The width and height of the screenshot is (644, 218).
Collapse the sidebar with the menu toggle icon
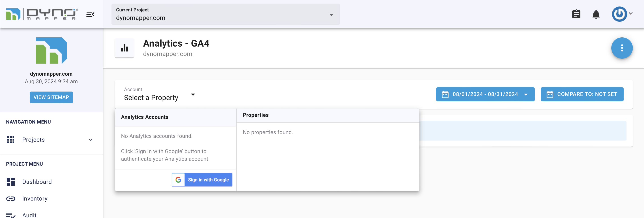tap(90, 14)
